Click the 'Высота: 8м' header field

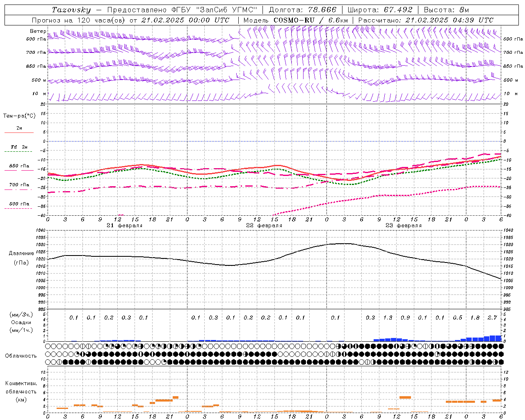pos(446,10)
